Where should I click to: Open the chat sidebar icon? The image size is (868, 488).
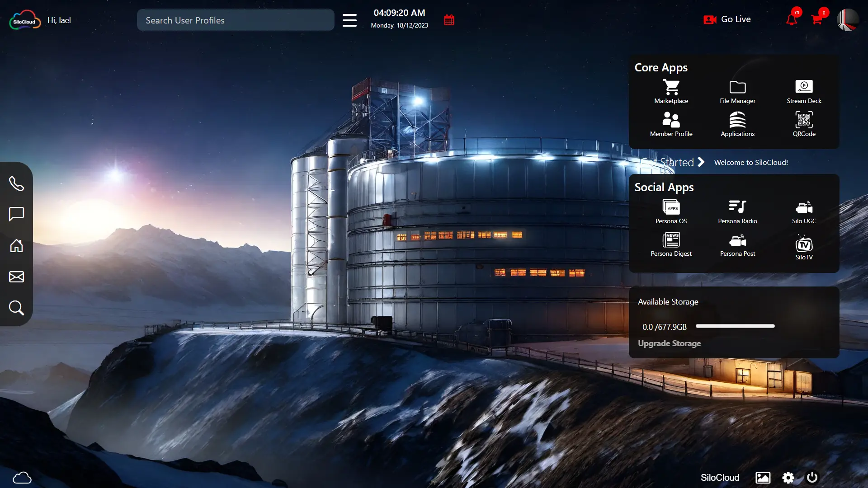click(16, 214)
